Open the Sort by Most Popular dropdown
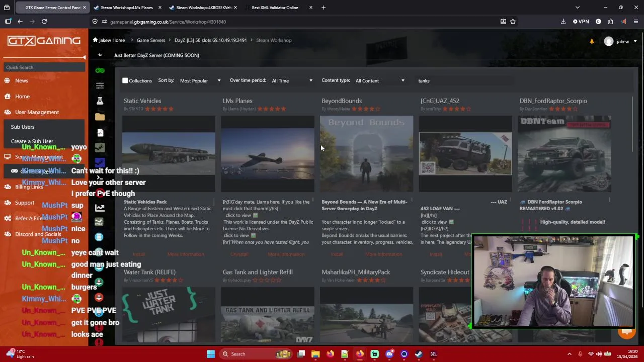This screenshot has height=362, width=644. coord(200,80)
